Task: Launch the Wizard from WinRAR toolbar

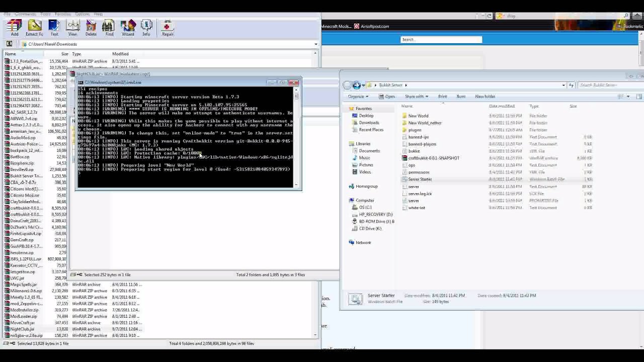Action: click(128, 28)
